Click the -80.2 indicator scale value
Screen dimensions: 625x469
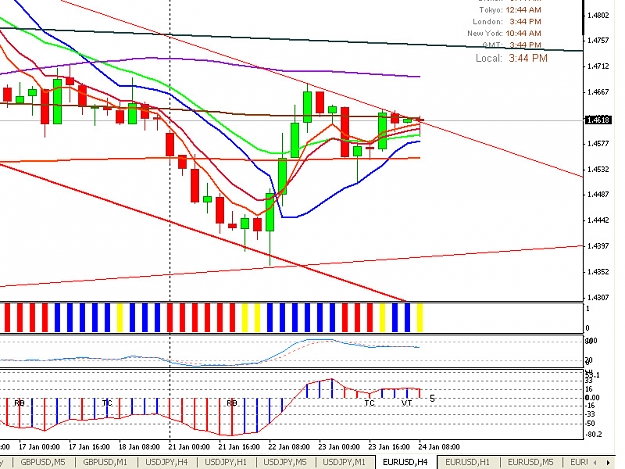pyautogui.click(x=594, y=434)
